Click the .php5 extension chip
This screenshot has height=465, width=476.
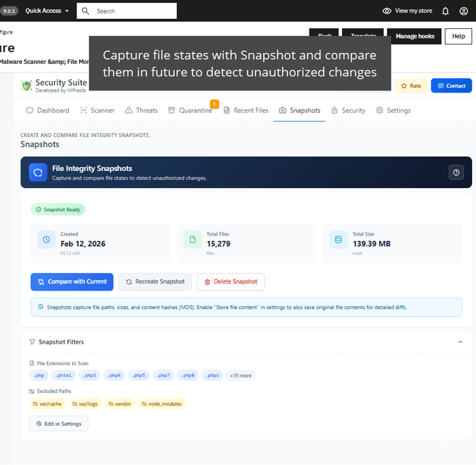[138, 376]
